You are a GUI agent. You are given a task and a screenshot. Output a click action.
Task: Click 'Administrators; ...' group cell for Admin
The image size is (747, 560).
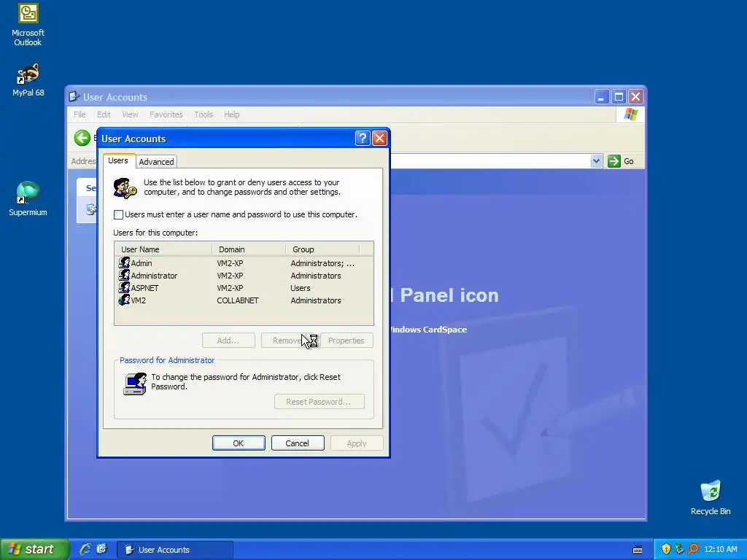pyautogui.click(x=322, y=263)
